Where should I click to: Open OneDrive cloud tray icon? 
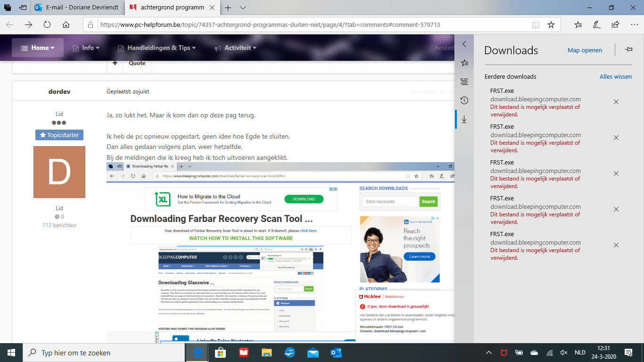[534, 353]
